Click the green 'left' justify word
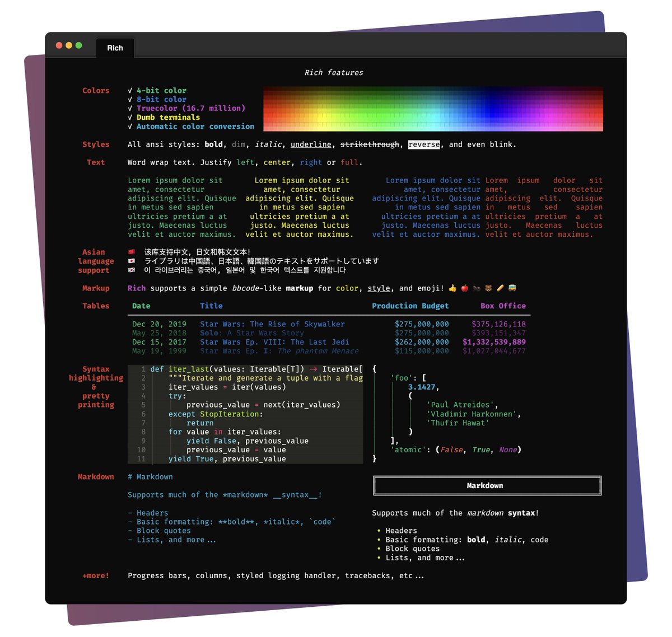Viewport: 672px width, 637px height. (245, 162)
